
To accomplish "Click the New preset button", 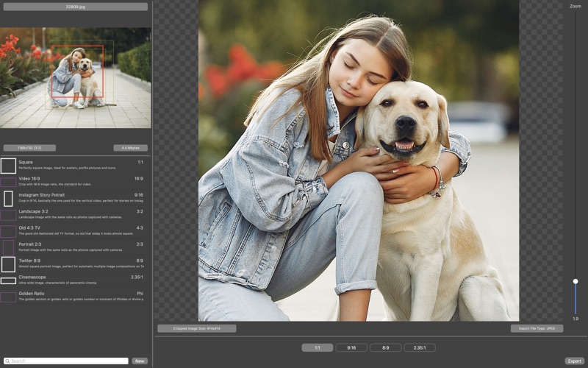I will tap(140, 361).
